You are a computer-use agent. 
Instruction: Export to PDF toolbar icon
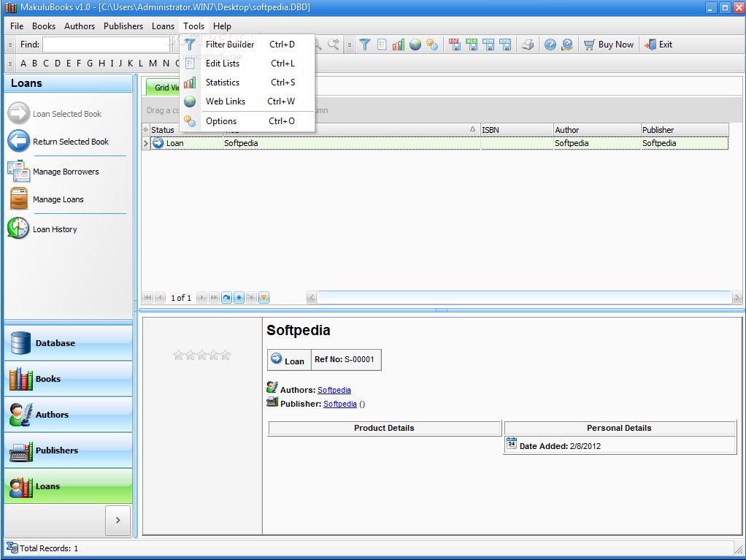click(x=454, y=45)
